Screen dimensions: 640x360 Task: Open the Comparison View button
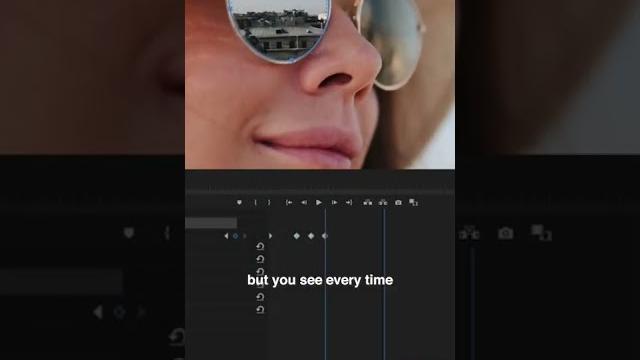414,202
